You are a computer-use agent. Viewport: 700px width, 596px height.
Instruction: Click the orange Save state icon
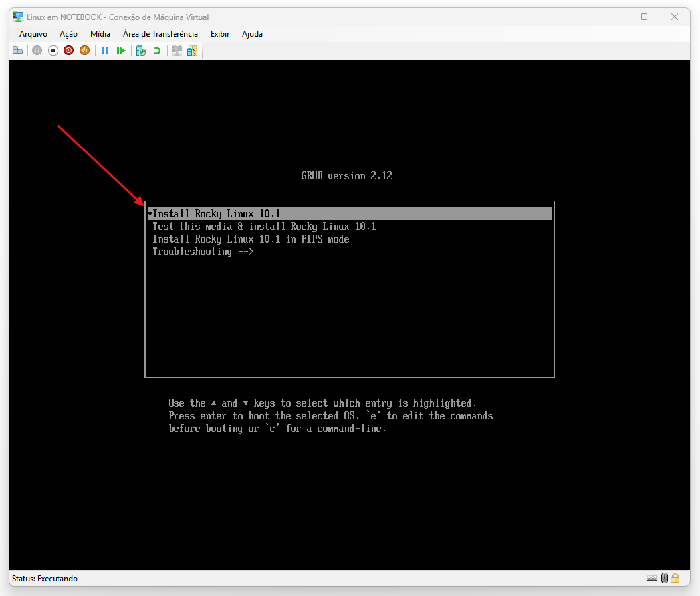click(x=84, y=50)
